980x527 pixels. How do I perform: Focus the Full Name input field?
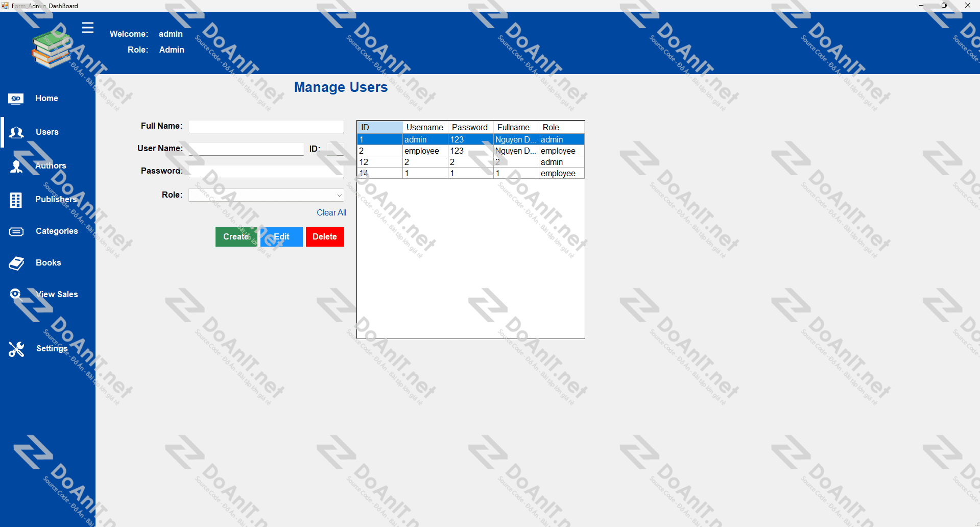click(x=266, y=126)
